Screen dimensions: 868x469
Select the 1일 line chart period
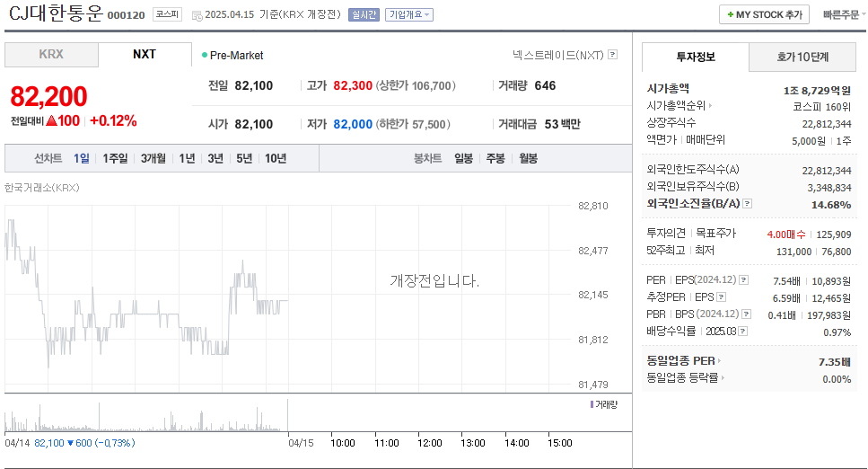82,158
